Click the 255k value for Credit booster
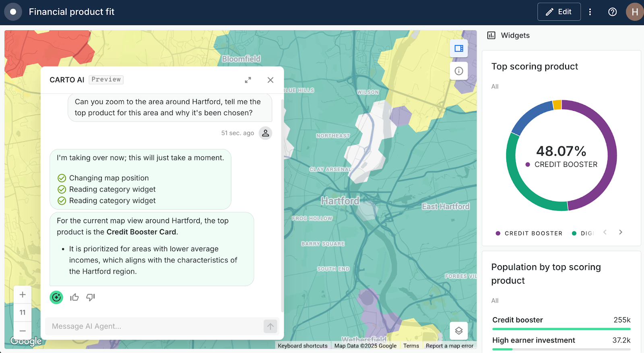644x353 pixels. (x=622, y=320)
